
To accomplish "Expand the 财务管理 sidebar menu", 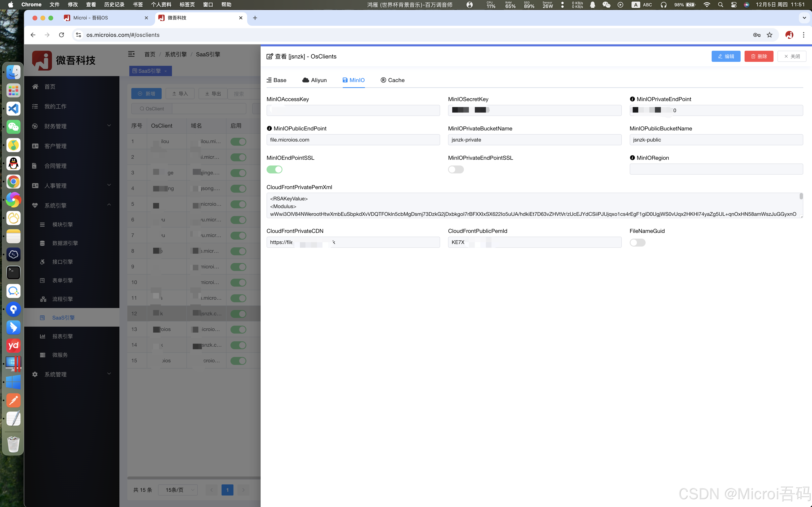I will 72,126.
